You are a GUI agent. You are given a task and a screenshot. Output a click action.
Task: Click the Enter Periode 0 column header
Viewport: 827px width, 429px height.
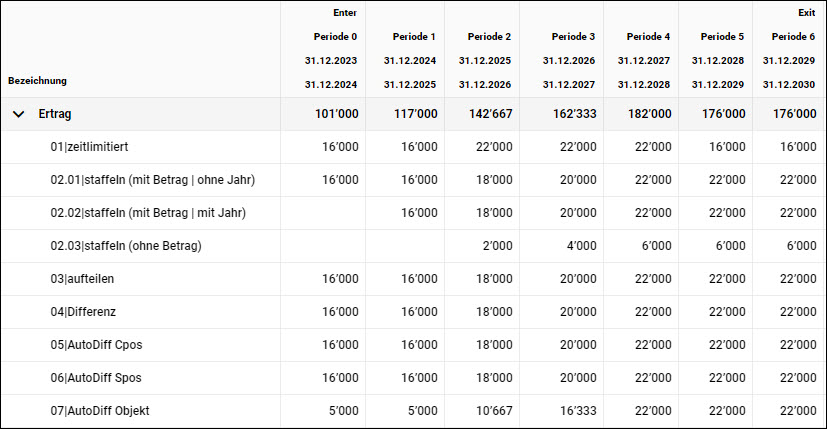click(x=323, y=49)
